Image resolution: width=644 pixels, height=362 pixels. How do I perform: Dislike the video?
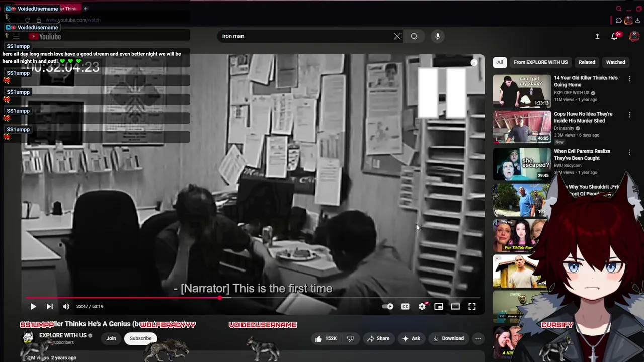click(x=350, y=338)
